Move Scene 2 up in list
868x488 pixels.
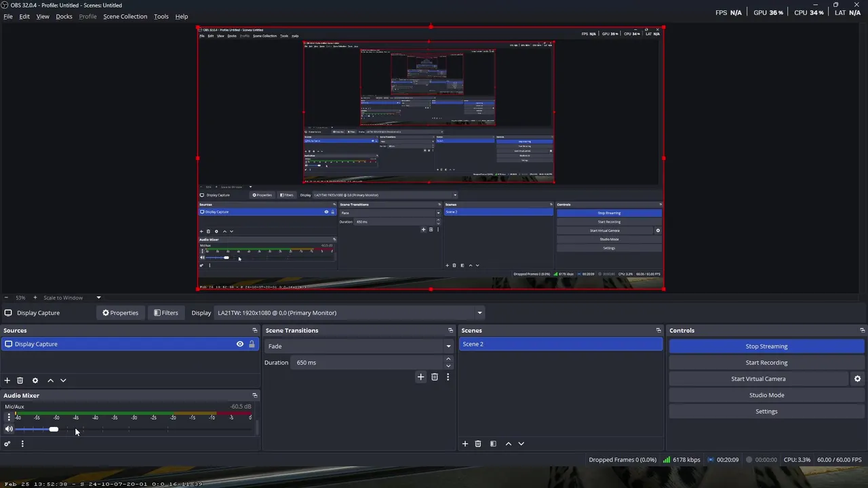508,443
